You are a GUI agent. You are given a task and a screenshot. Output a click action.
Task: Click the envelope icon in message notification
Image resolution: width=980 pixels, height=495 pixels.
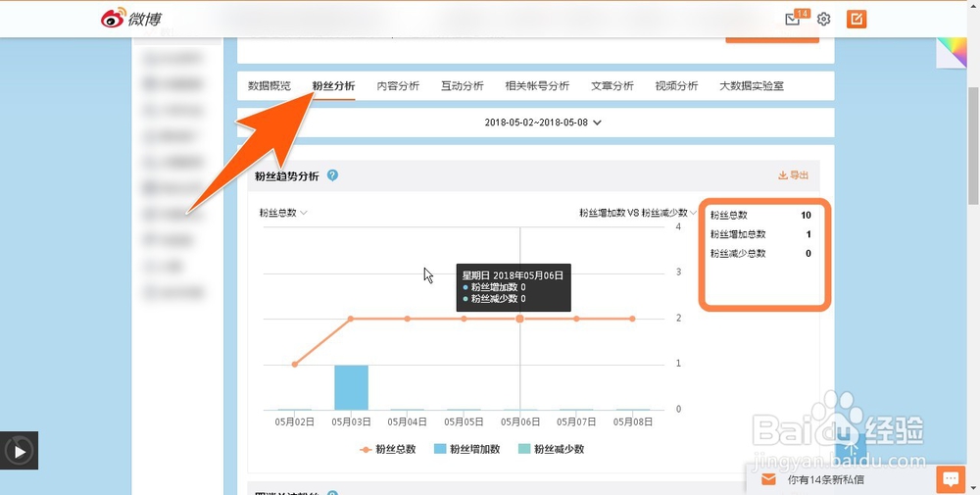point(768,480)
